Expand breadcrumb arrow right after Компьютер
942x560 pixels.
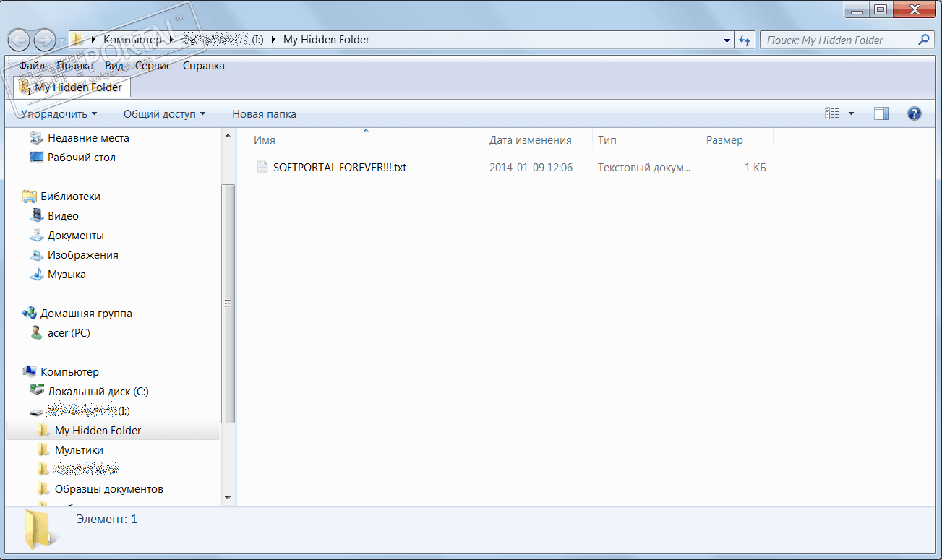click(171, 40)
